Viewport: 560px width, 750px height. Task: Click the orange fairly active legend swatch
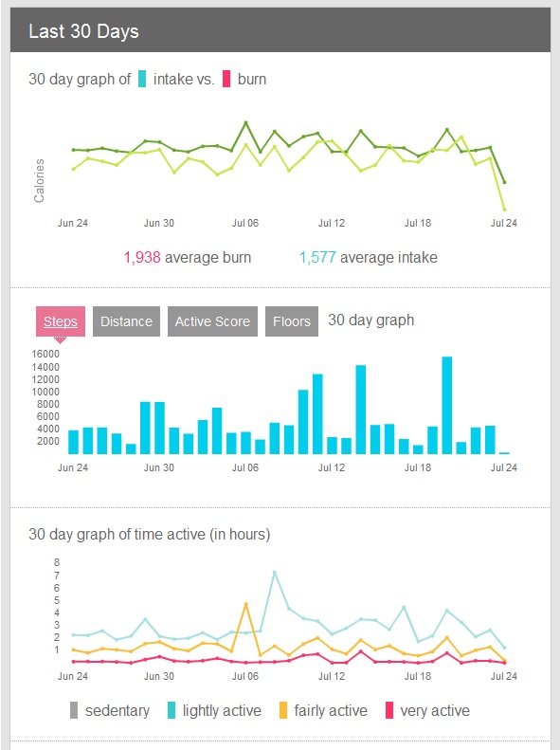pos(283,710)
